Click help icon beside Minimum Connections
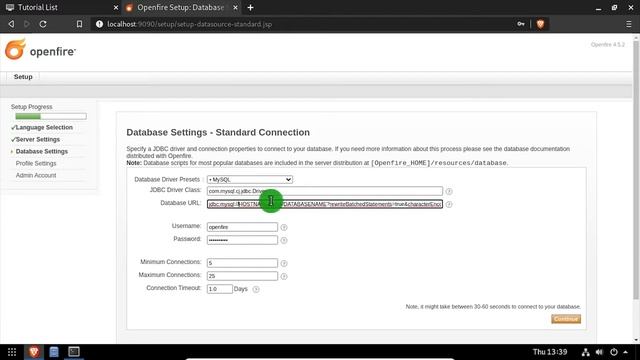The image size is (640, 360). tap(284, 263)
